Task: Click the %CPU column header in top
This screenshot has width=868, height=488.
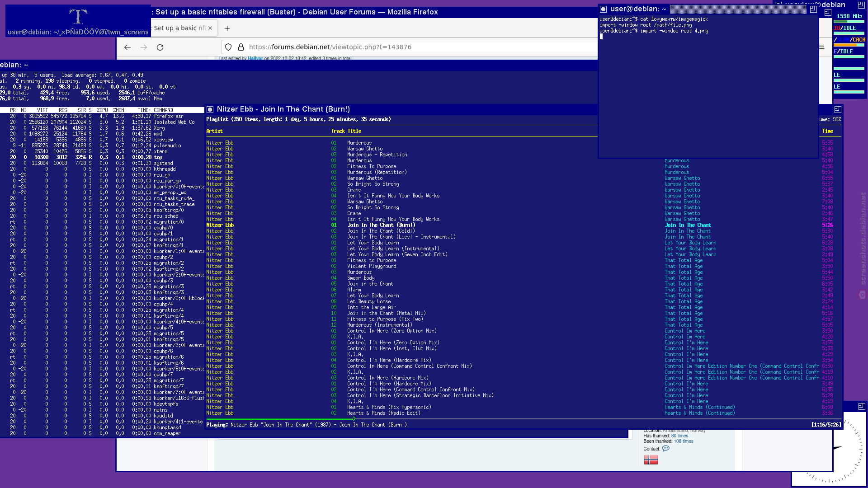Action: point(102,110)
